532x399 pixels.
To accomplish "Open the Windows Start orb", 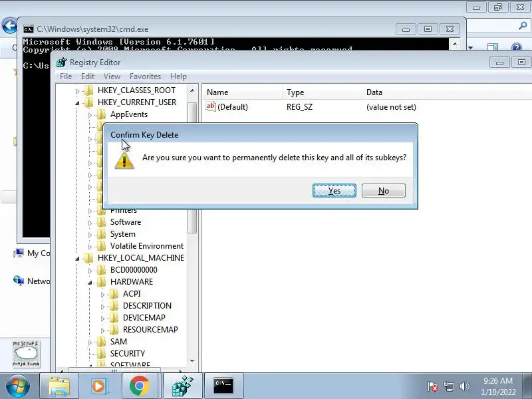I will click(18, 386).
